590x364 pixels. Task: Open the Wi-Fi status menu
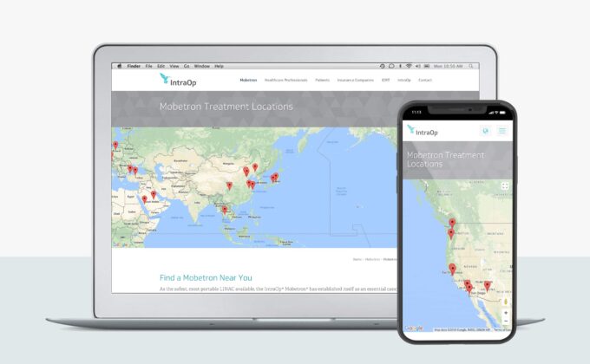409,66
